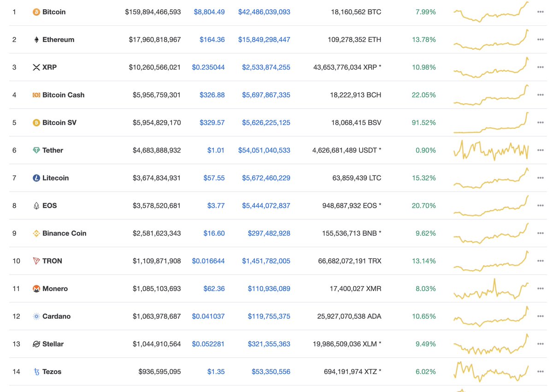Viewport: 553px width, 392px height.
Task: Open the Bitcoin coin page link
Action: tap(54, 12)
